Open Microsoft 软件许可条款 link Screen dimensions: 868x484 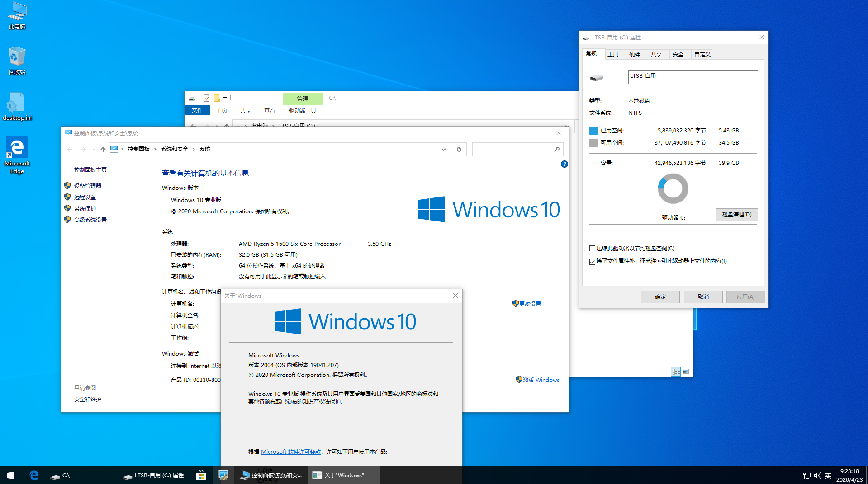291,452
